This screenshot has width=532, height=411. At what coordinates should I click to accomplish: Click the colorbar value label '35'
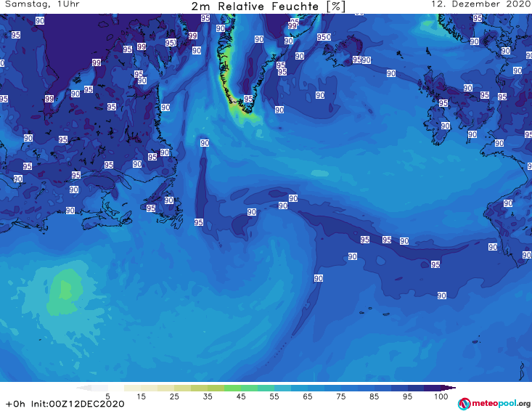tap(208, 396)
